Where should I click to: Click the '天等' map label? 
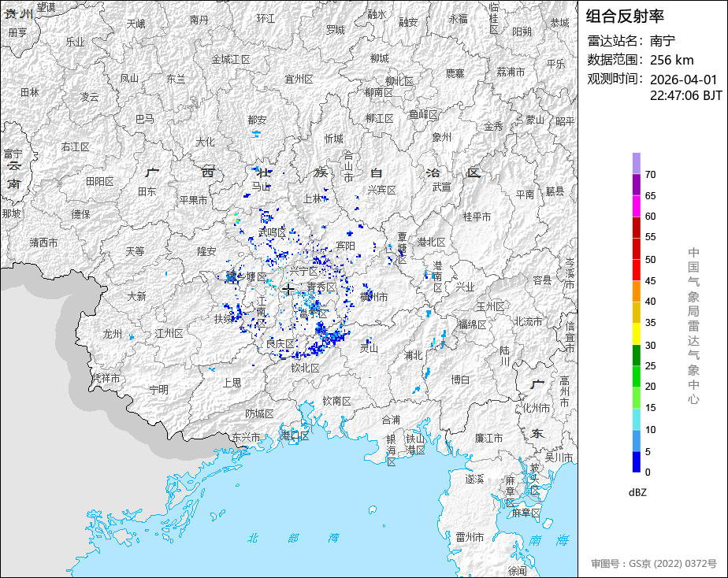point(135,251)
